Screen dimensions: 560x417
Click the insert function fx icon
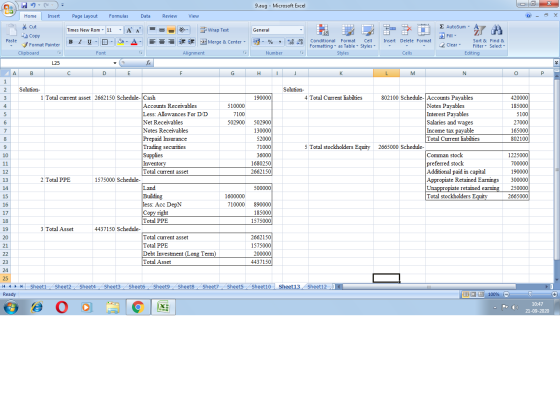tap(149, 63)
